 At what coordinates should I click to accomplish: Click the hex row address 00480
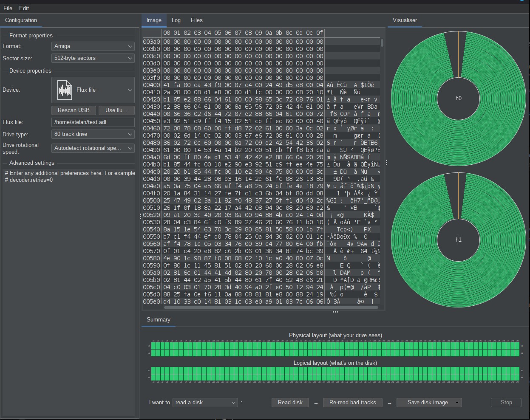coord(152,143)
